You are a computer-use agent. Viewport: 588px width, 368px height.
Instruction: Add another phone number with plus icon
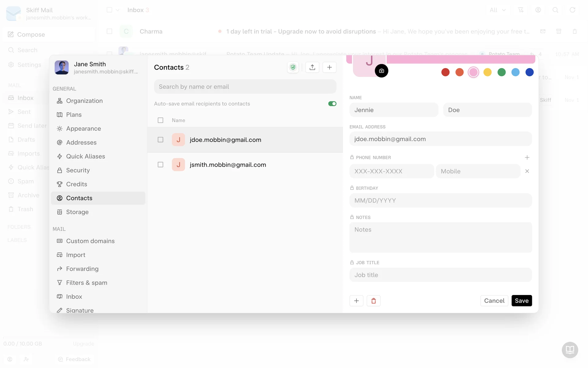(527, 157)
